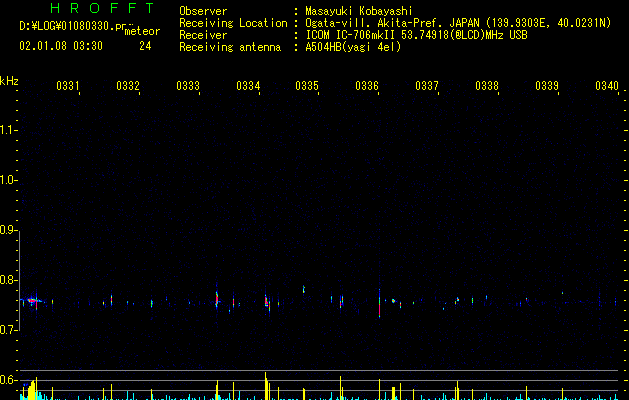Click the 0.8 kHz axis label
Viewport: 629px width, 400px height.
pyautogui.click(x=8, y=280)
